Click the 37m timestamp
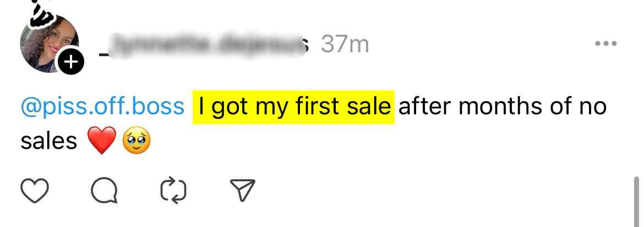The height and width of the screenshot is (227, 644). (345, 45)
